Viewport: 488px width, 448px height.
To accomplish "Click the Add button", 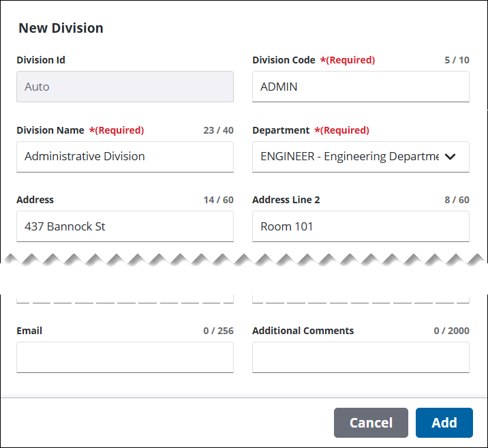I will pos(444,423).
